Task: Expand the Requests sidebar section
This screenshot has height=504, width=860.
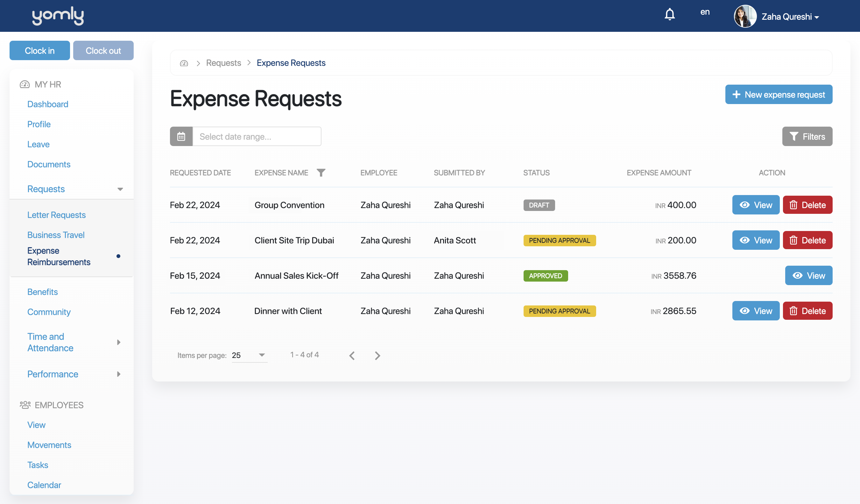Action: click(x=120, y=189)
